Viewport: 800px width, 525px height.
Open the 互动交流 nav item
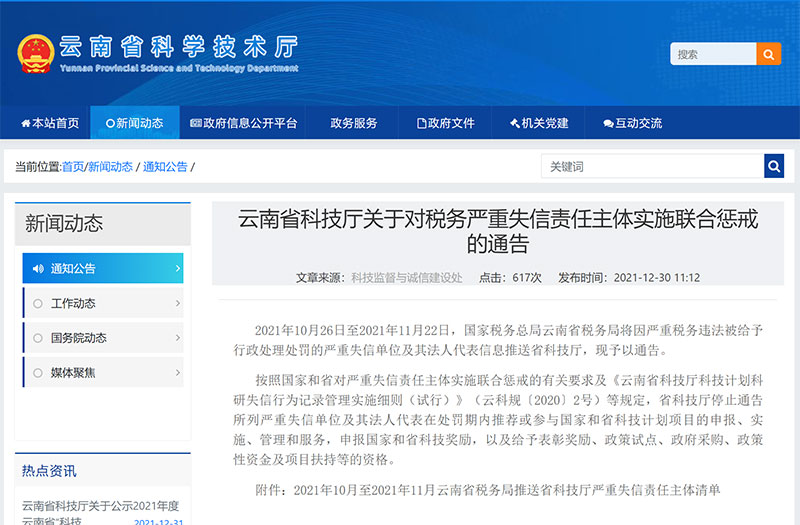632,123
